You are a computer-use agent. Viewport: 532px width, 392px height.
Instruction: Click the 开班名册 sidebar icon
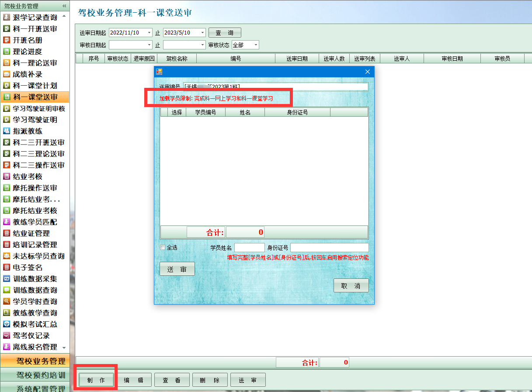7,40
